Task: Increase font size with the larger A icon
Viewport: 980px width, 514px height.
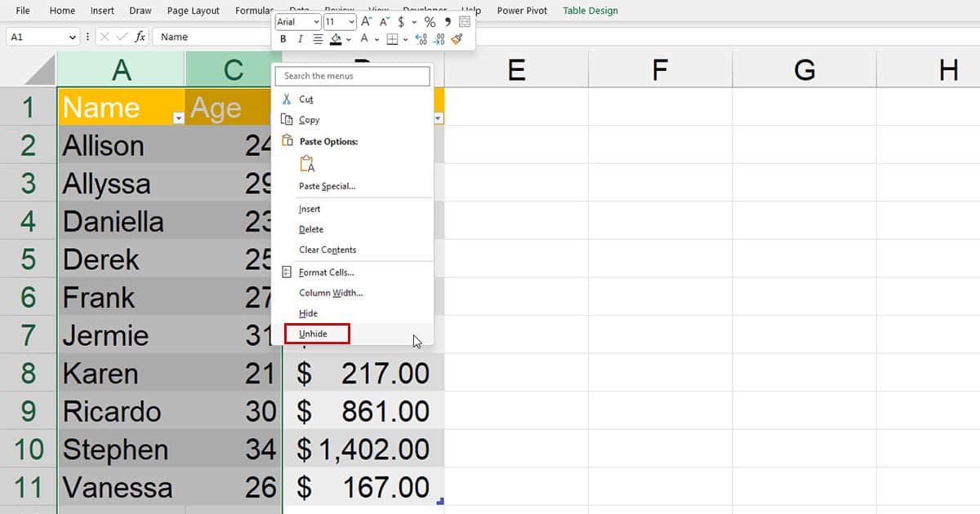Action: coord(367,22)
